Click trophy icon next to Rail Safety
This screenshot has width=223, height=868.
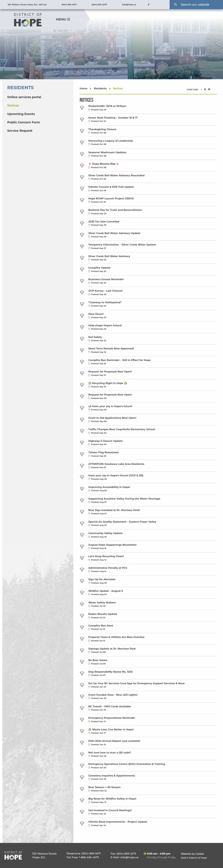(82, 339)
